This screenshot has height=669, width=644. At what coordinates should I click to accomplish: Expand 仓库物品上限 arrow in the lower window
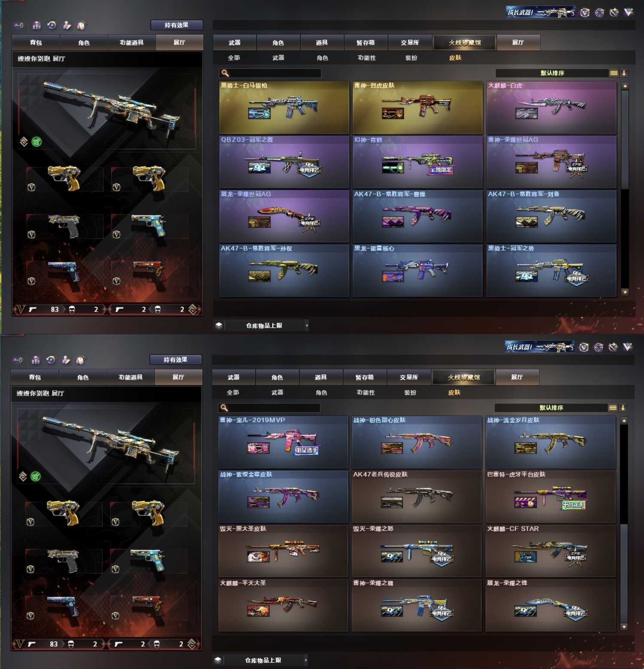point(306,660)
